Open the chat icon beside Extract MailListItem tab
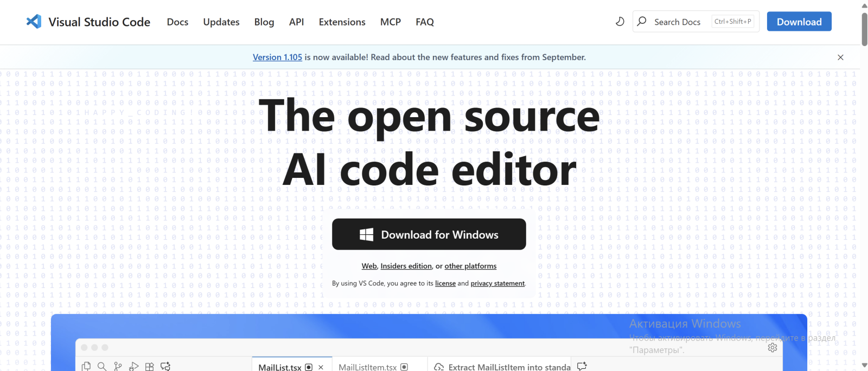Image resolution: width=868 pixels, height=371 pixels. (x=582, y=367)
